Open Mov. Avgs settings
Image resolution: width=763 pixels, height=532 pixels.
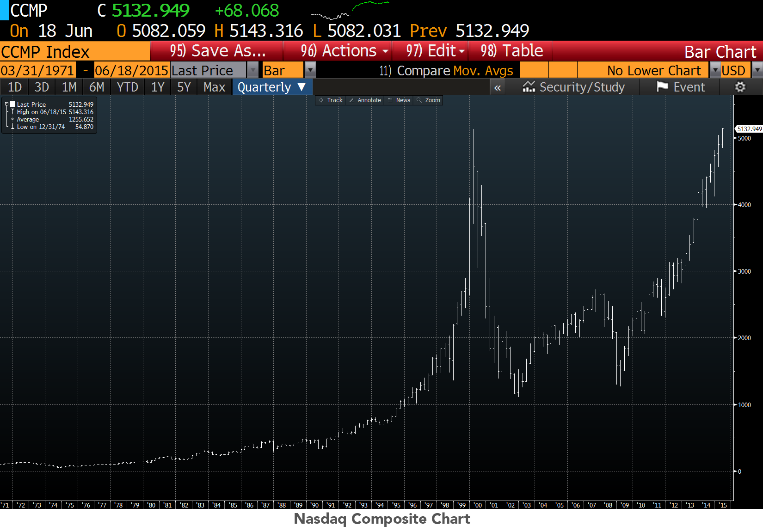coord(483,70)
